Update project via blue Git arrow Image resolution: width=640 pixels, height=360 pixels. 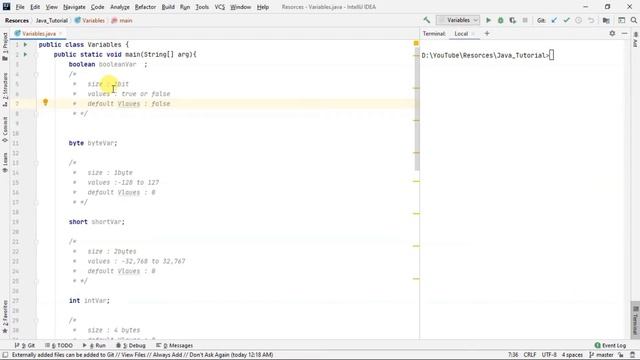(x=554, y=20)
